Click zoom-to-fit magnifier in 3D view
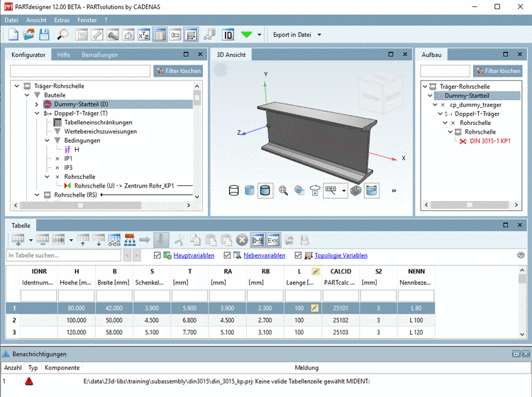 tap(284, 190)
